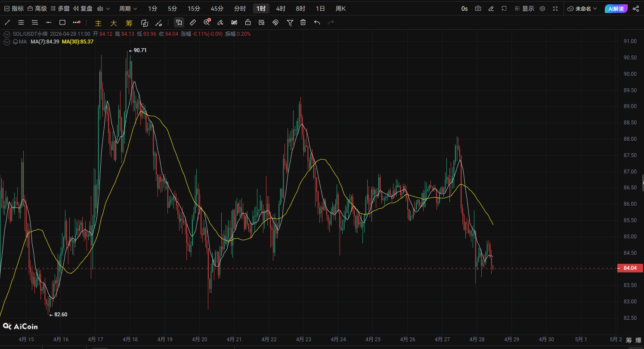The width and height of the screenshot is (644, 349).
Task: Pick the rectangle shape drawing tool
Action: (x=62, y=22)
